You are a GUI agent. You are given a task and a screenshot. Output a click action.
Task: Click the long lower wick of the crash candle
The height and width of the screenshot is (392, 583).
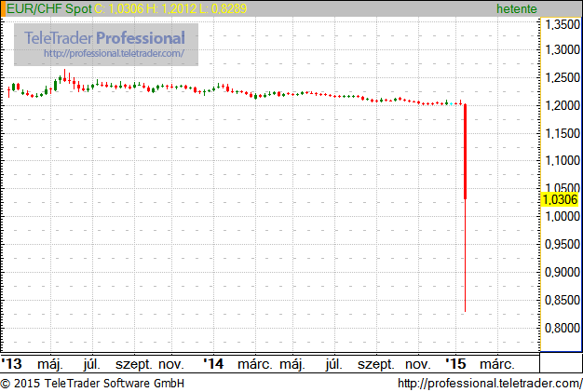(465, 256)
